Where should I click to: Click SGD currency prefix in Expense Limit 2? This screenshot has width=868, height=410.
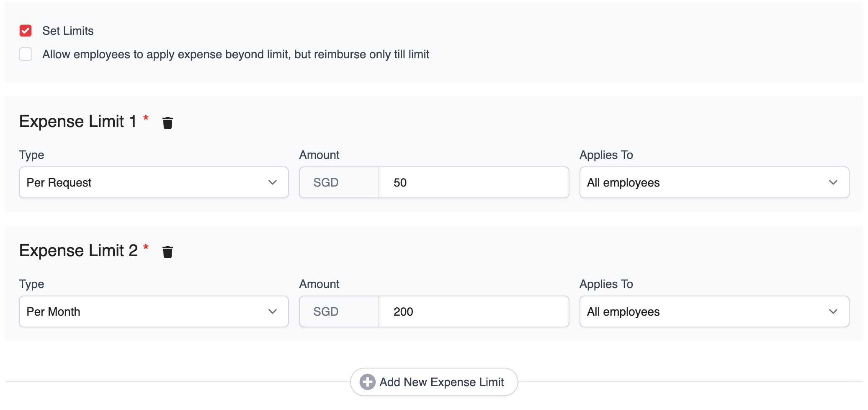click(326, 312)
